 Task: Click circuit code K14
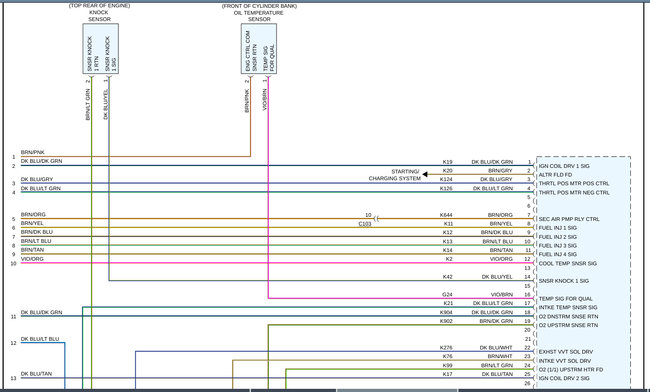click(447, 250)
